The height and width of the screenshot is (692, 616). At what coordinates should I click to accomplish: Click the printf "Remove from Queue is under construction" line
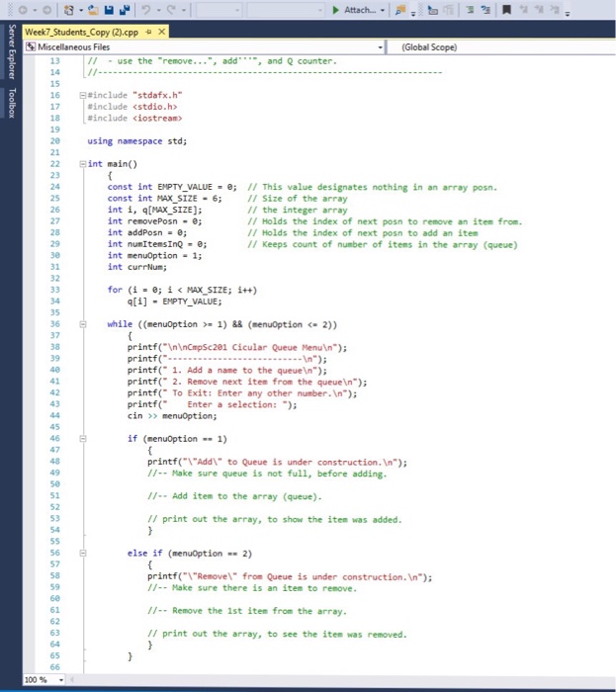(290, 576)
